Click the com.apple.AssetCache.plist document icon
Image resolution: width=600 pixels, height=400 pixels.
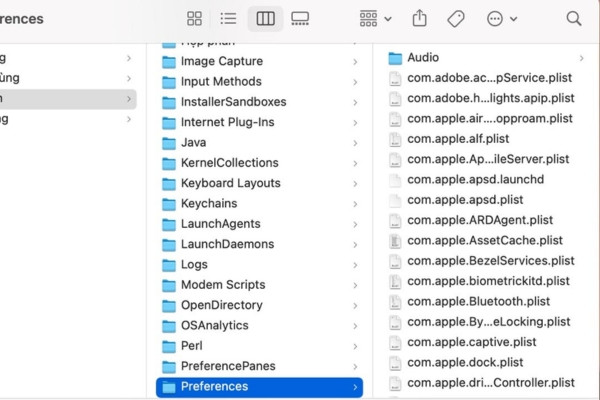pyautogui.click(x=395, y=241)
